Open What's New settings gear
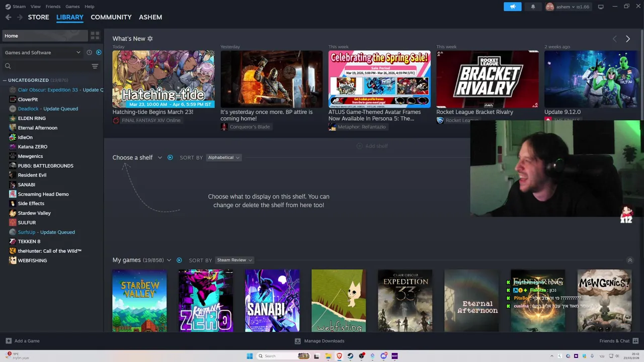The width and height of the screenshot is (644, 362). click(150, 39)
